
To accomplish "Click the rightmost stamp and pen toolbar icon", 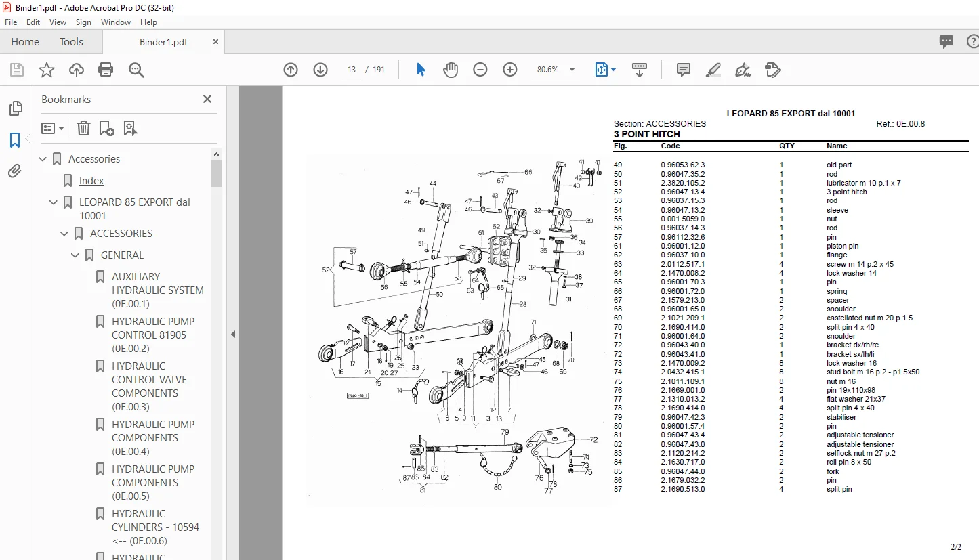I will point(772,70).
